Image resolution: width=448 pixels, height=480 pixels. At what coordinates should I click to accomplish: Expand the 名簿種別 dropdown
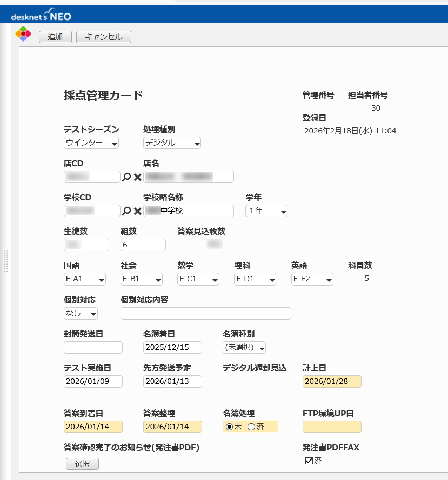click(x=244, y=348)
